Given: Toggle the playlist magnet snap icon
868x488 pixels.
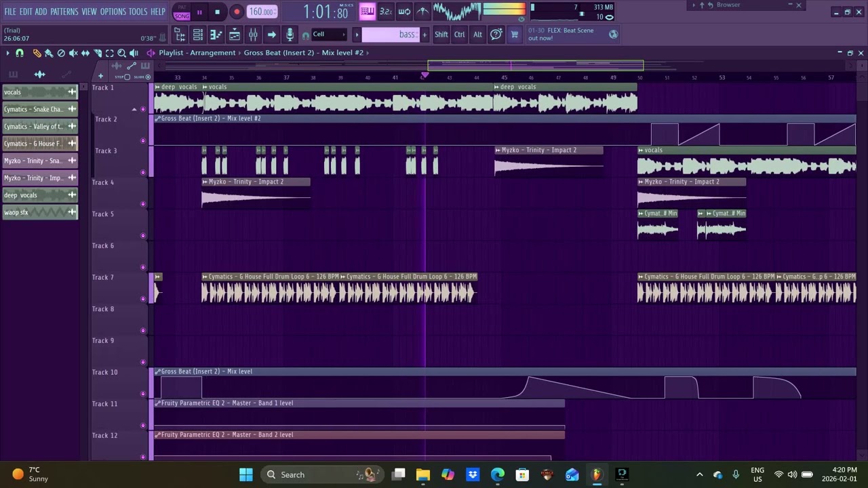Looking at the screenshot, I should pyautogui.click(x=20, y=53).
